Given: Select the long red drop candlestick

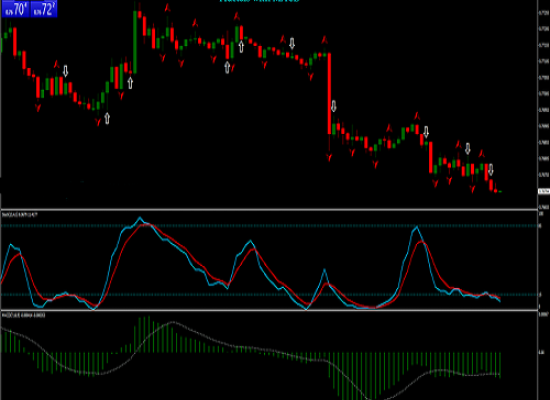Looking at the screenshot, I should click(329, 93).
